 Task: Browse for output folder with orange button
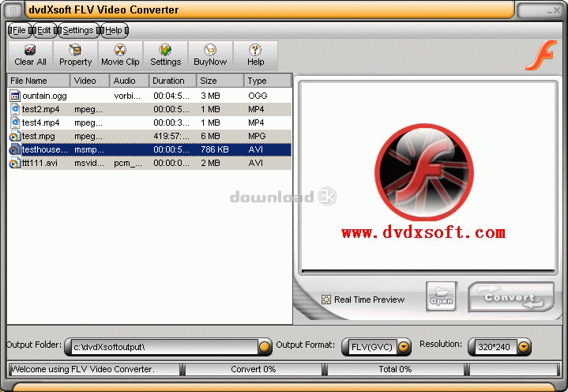coord(265,347)
